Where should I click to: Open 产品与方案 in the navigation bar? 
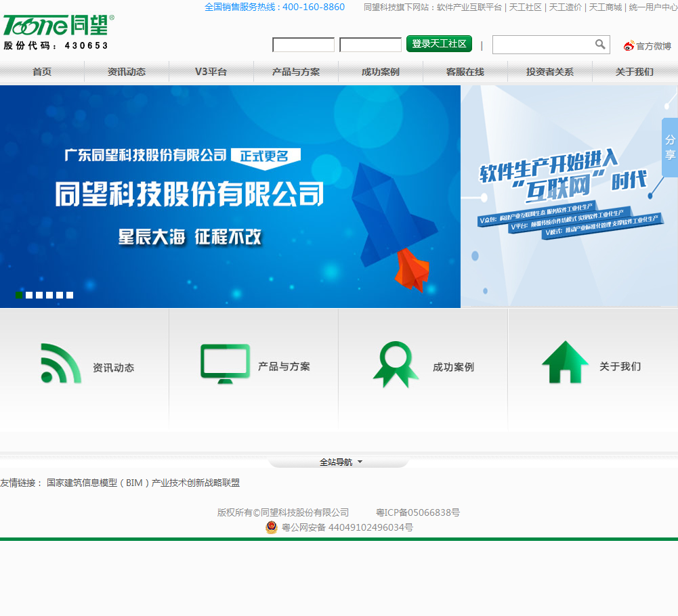(x=296, y=72)
